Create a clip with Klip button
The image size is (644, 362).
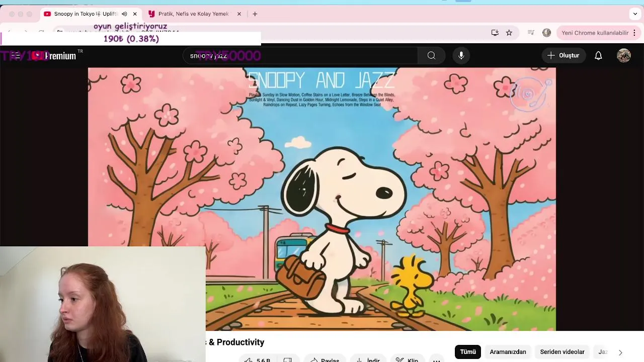pyautogui.click(x=407, y=359)
